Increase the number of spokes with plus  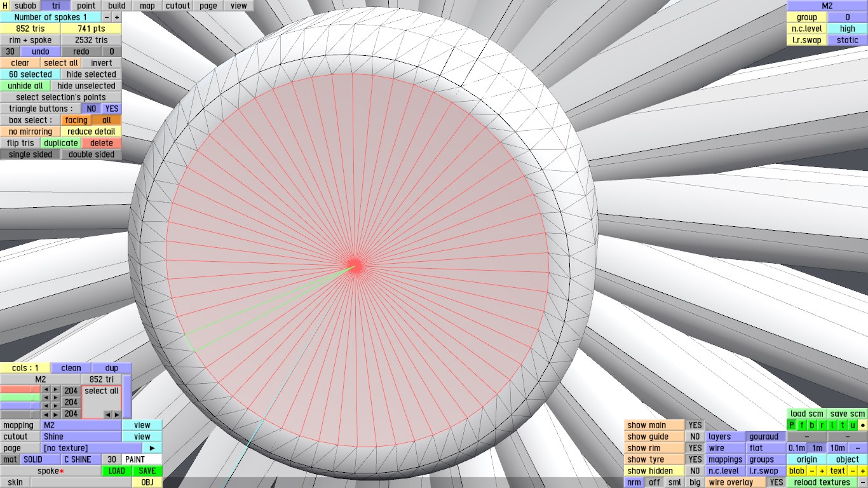(x=116, y=17)
